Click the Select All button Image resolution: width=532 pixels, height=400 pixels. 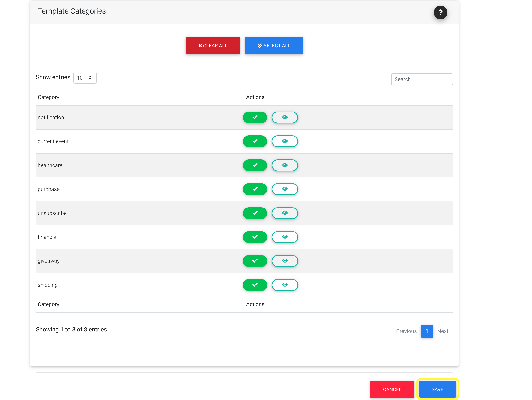coord(274,46)
